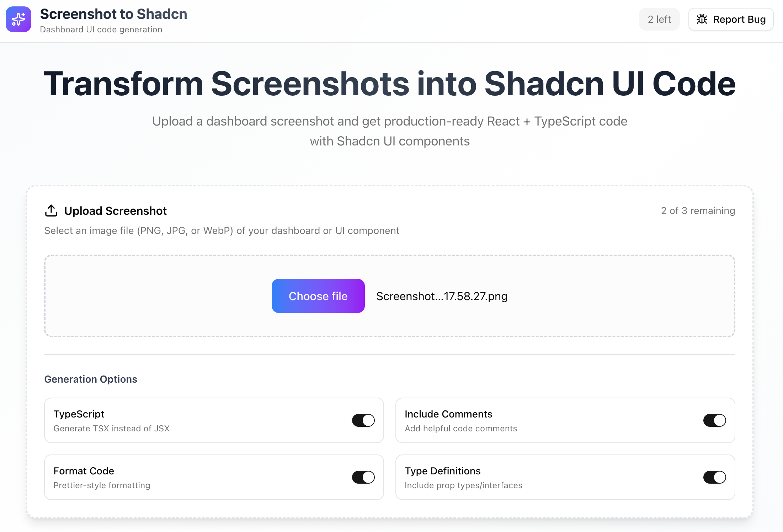Select the uploaded Screenshot...17.58.27.png filename
This screenshot has width=783, height=532.
(x=442, y=296)
